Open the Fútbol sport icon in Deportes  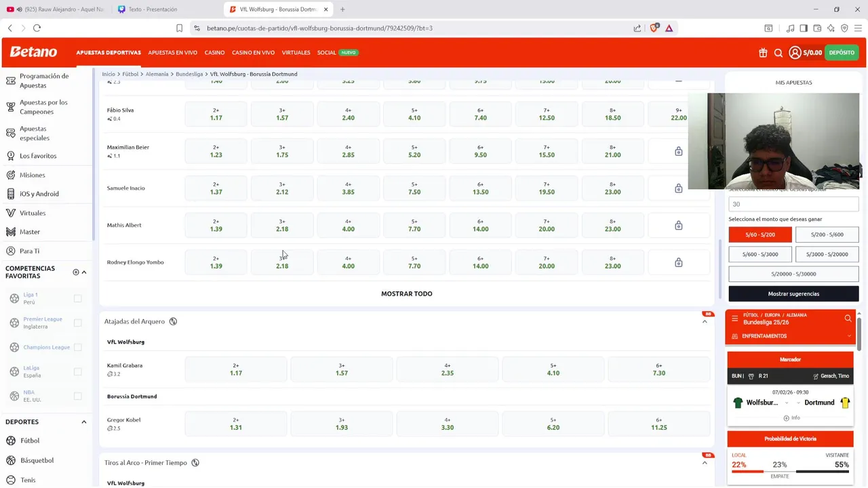pos(11,441)
